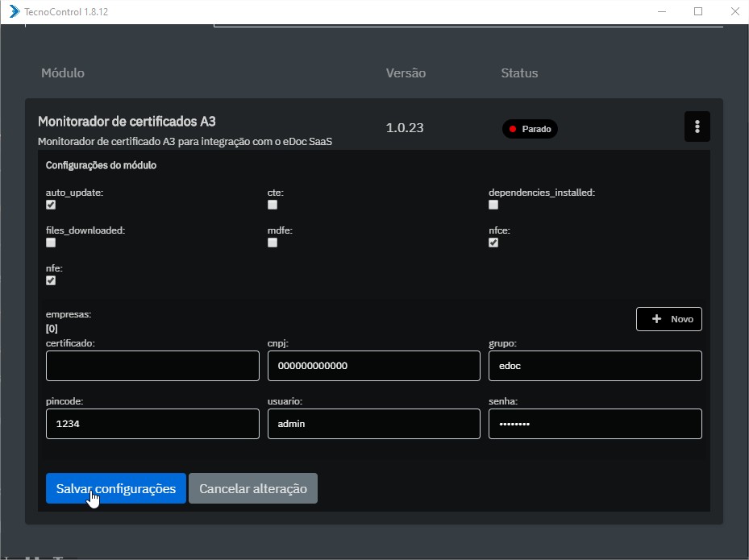The width and height of the screenshot is (749, 560).
Task: Close the TecnoControl window
Action: [734, 11]
